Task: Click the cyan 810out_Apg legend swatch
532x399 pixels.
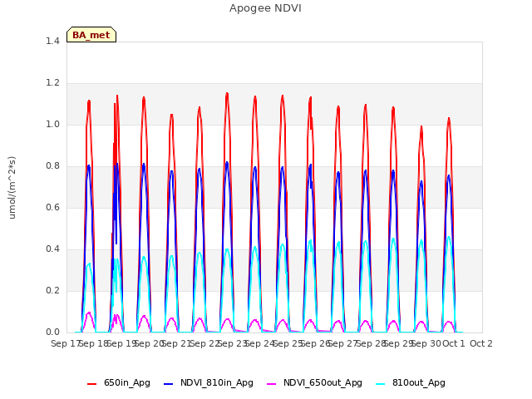Action: pos(381,384)
